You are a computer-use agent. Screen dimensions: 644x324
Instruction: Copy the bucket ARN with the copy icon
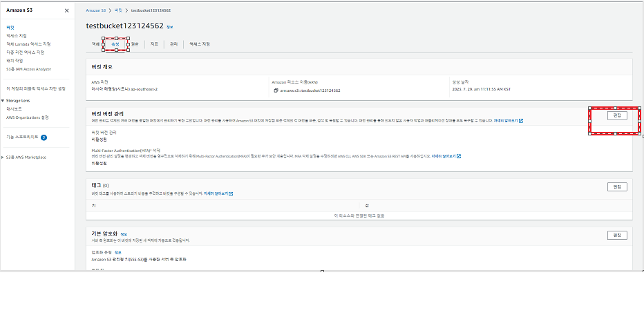(x=276, y=90)
